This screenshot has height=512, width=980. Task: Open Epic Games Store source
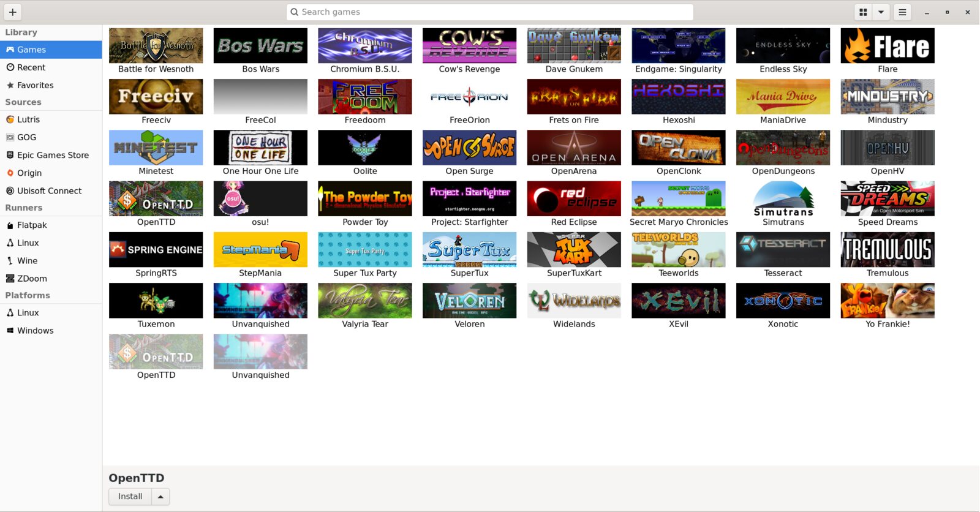[51, 155]
